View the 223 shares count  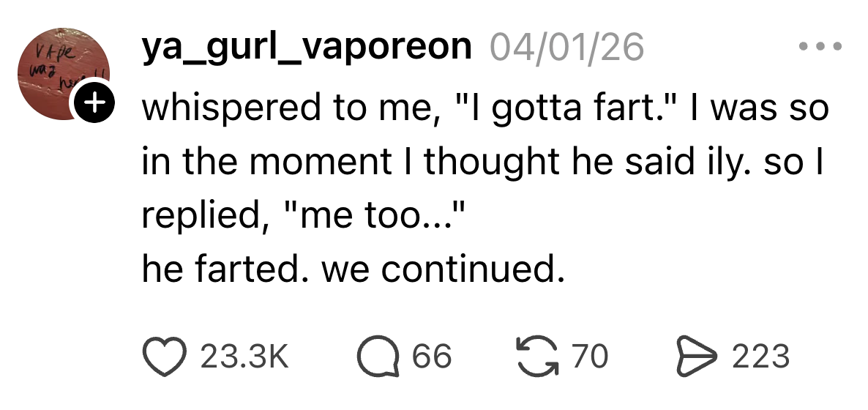pyautogui.click(x=760, y=357)
